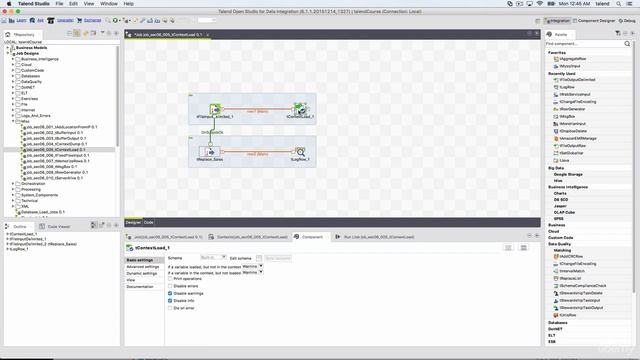Viewport: 640px width, 360px height.
Task: Select the tContextLoad_1 component on canvas
Action: click(x=300, y=109)
